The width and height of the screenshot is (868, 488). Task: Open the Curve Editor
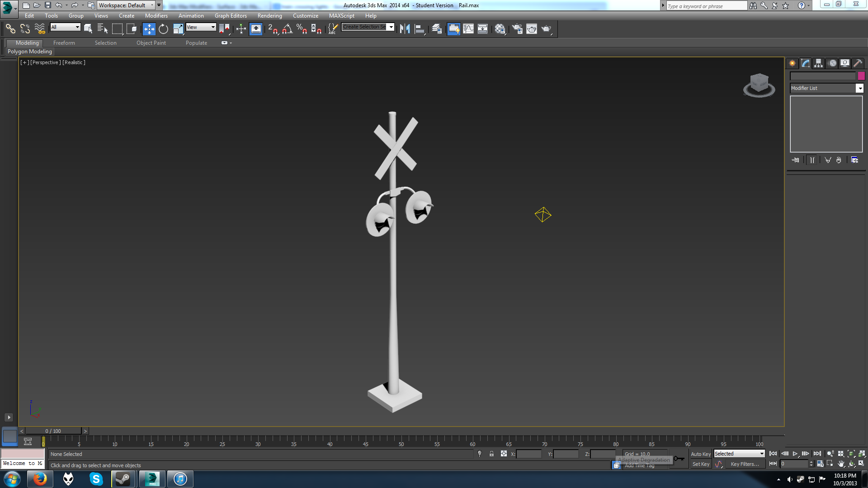(x=468, y=29)
